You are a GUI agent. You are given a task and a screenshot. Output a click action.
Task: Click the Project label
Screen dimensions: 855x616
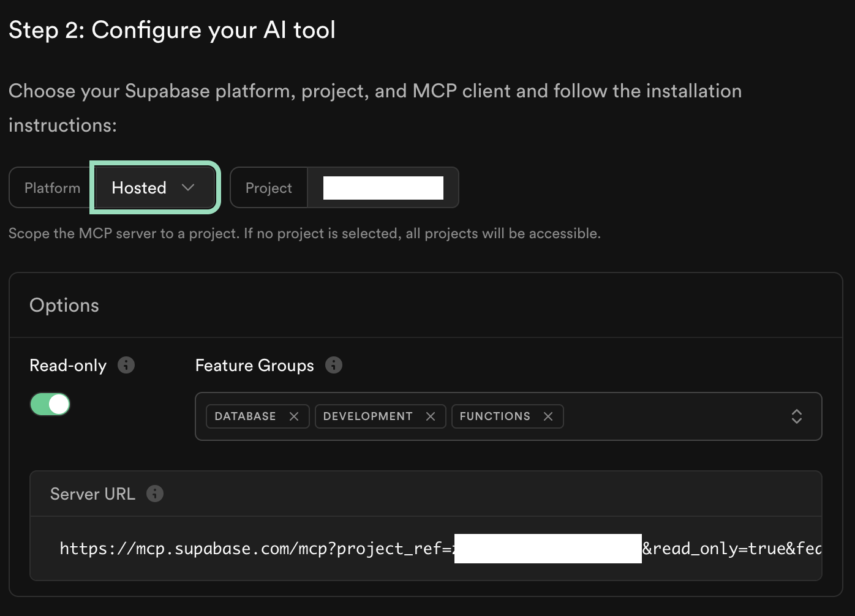pos(268,188)
